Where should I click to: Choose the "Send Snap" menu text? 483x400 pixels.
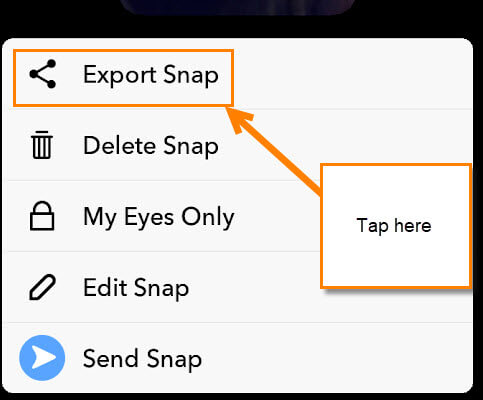pyautogui.click(x=142, y=359)
